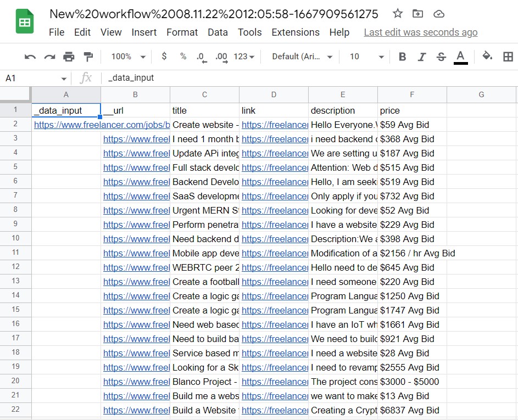Select column C header
The height and width of the screenshot is (420, 518).
click(204, 95)
